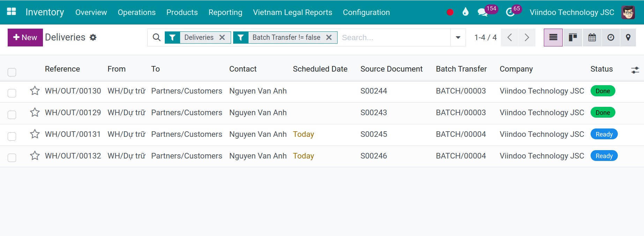The image size is (644, 236).
Task: Open the optional columns settings toggle
Action: 635,70
